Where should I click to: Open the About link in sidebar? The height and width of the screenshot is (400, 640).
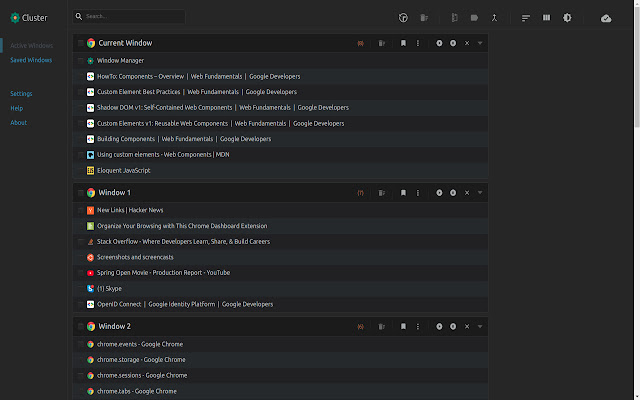(x=18, y=123)
